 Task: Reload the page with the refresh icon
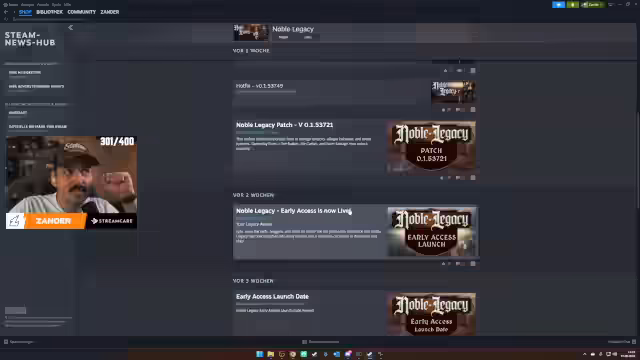pyautogui.click(x=6, y=19)
